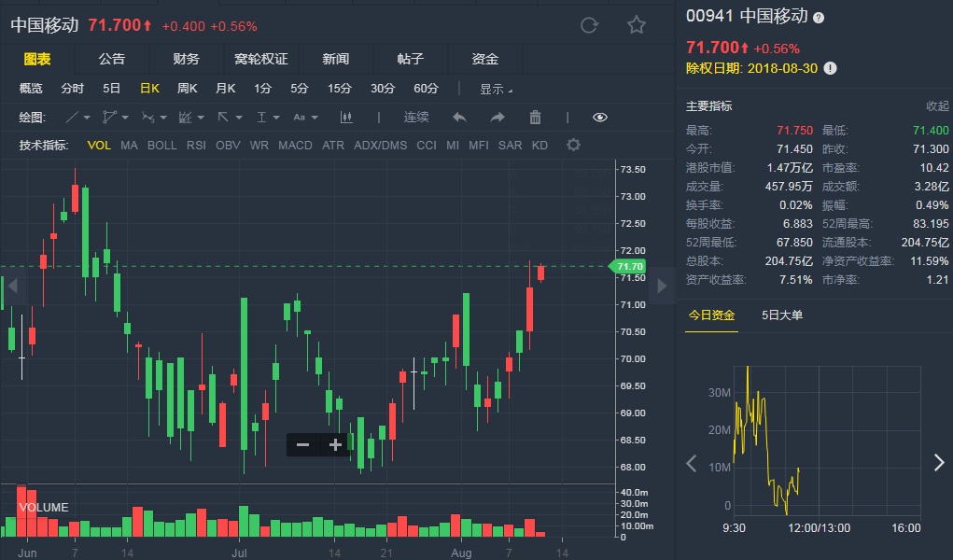Screen dimensions: 953x560
Task: Expand measure tool dropdown arrow
Action: (276, 118)
